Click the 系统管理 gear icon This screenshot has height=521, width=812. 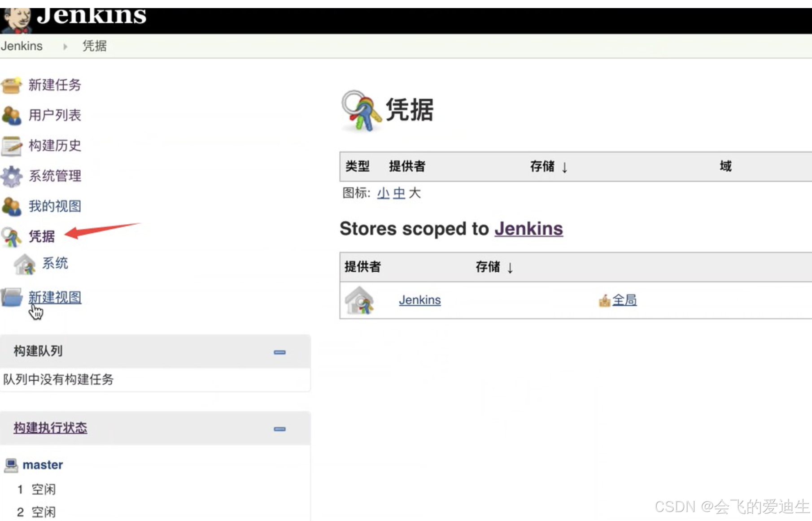[12, 176]
